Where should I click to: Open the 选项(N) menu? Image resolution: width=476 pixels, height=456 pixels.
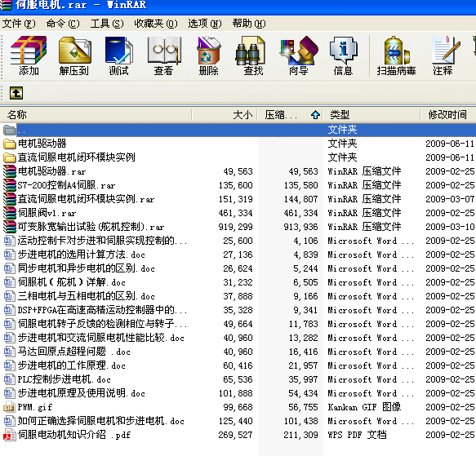(x=205, y=24)
